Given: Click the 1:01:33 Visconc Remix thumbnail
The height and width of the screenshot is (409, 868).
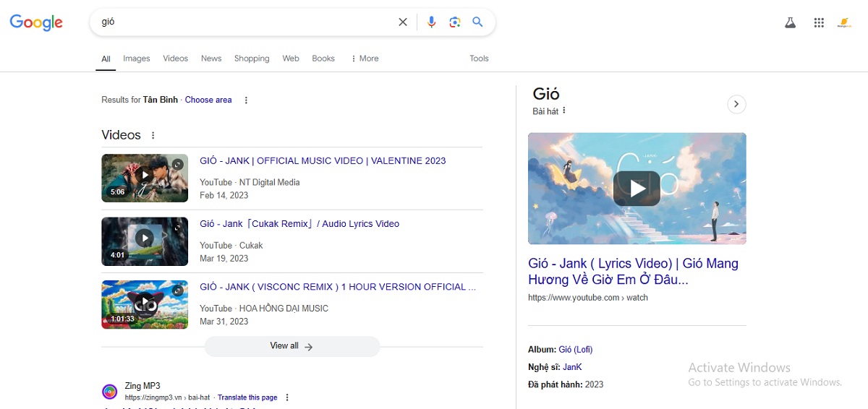Looking at the screenshot, I should [x=145, y=304].
